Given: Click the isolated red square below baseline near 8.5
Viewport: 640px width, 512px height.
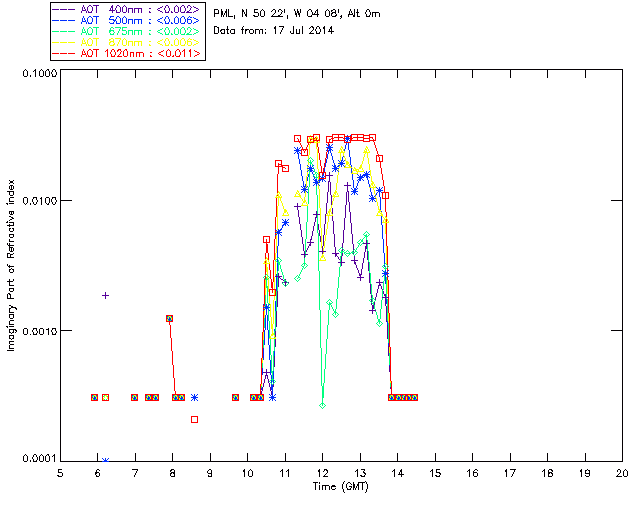Looking at the screenshot, I should [195, 419].
